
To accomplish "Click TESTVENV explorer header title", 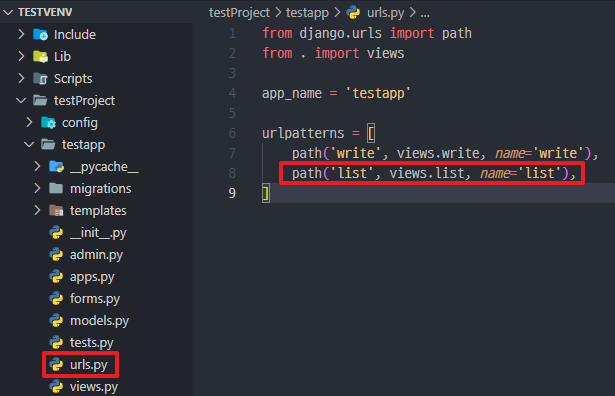I will point(45,13).
